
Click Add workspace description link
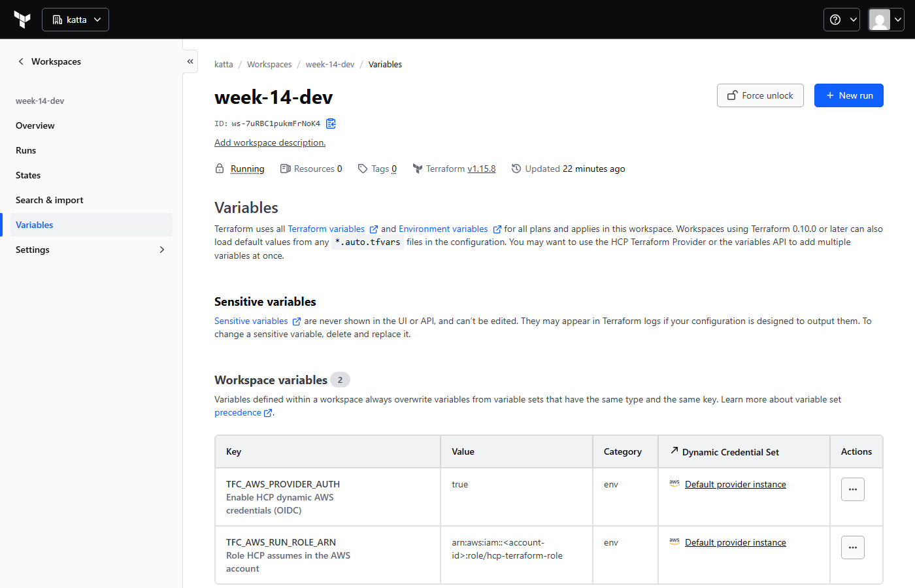[x=270, y=142]
